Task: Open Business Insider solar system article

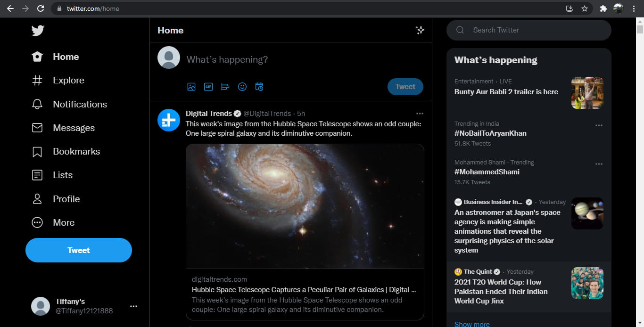Action: (507, 231)
